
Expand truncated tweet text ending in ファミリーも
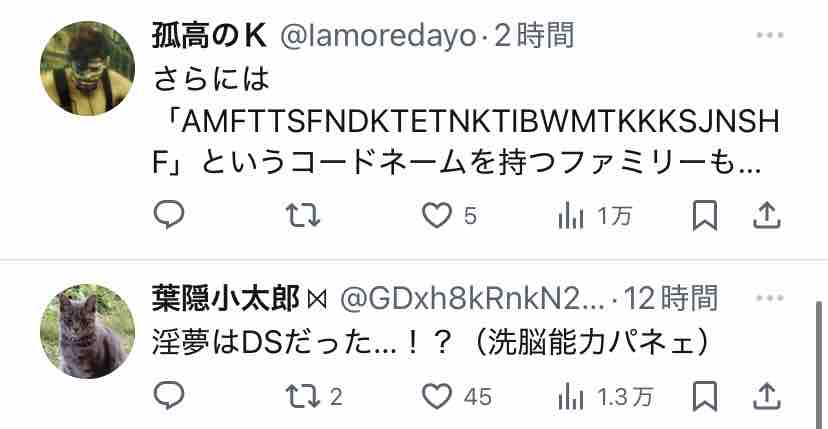(x=750, y=166)
